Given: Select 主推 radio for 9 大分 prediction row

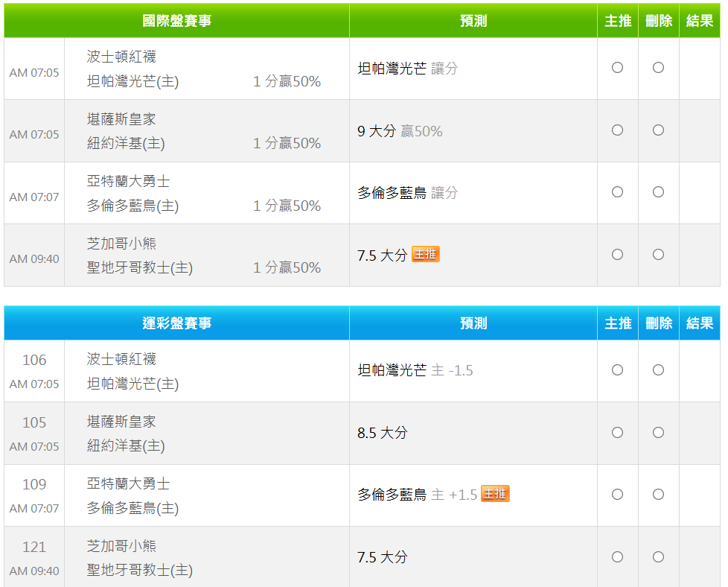Looking at the screenshot, I should (x=617, y=130).
